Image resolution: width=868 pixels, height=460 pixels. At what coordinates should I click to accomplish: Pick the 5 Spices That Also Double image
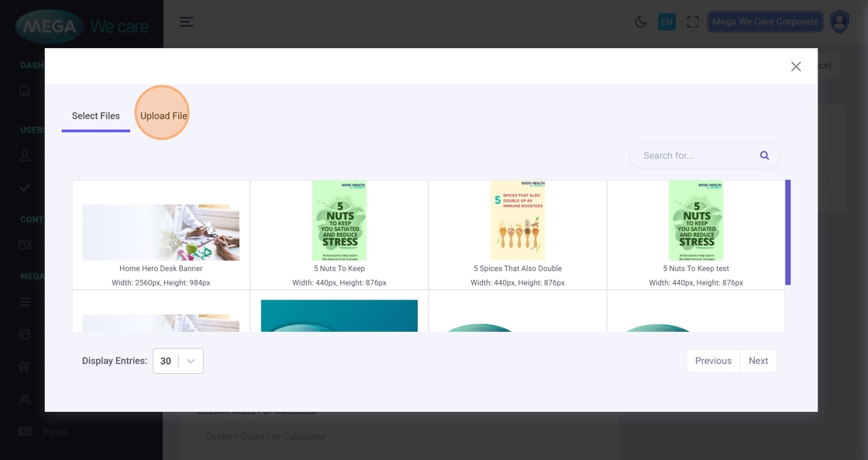coord(518,221)
